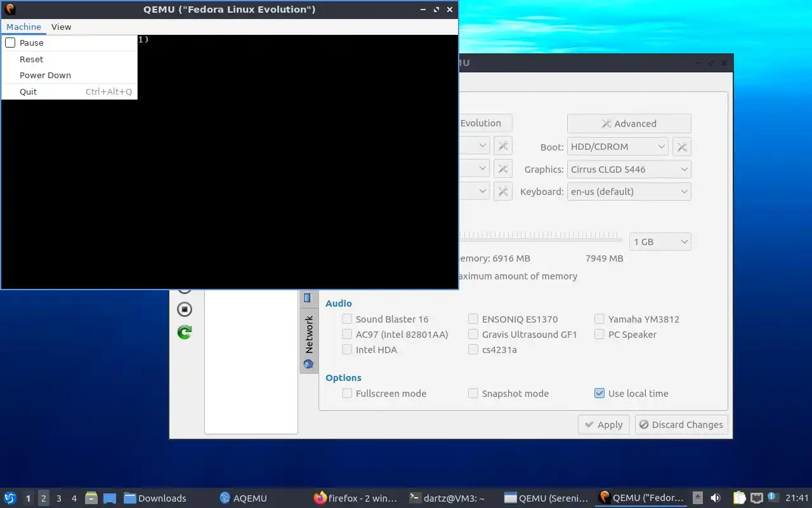Open the third partially hidden AQEMU dropdown
Screen dimensions: 812x508
click(x=474, y=191)
